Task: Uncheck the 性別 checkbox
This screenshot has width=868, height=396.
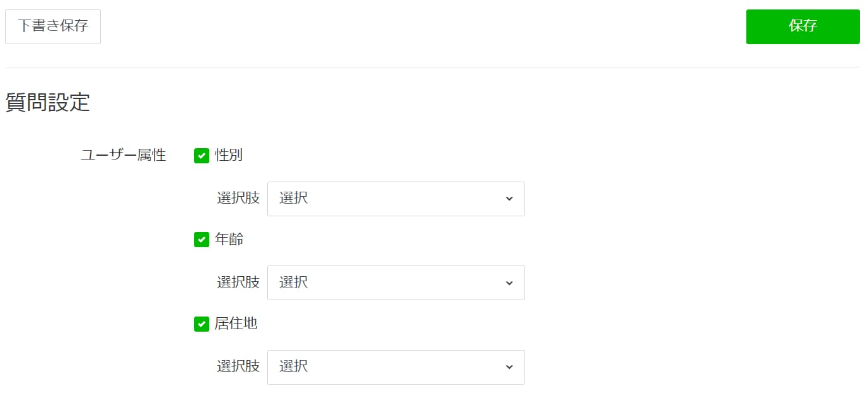Action: (x=202, y=156)
